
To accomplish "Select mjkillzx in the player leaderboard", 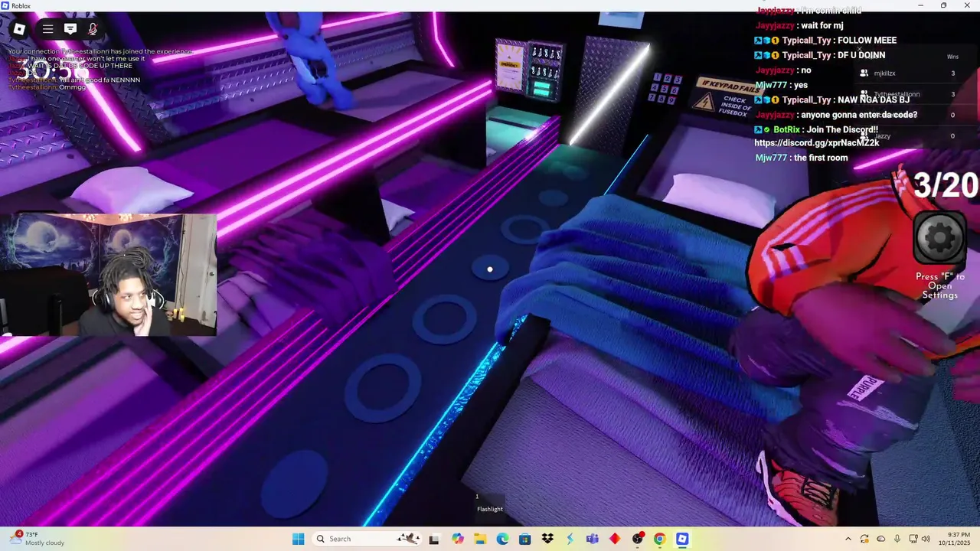I will click(x=884, y=73).
